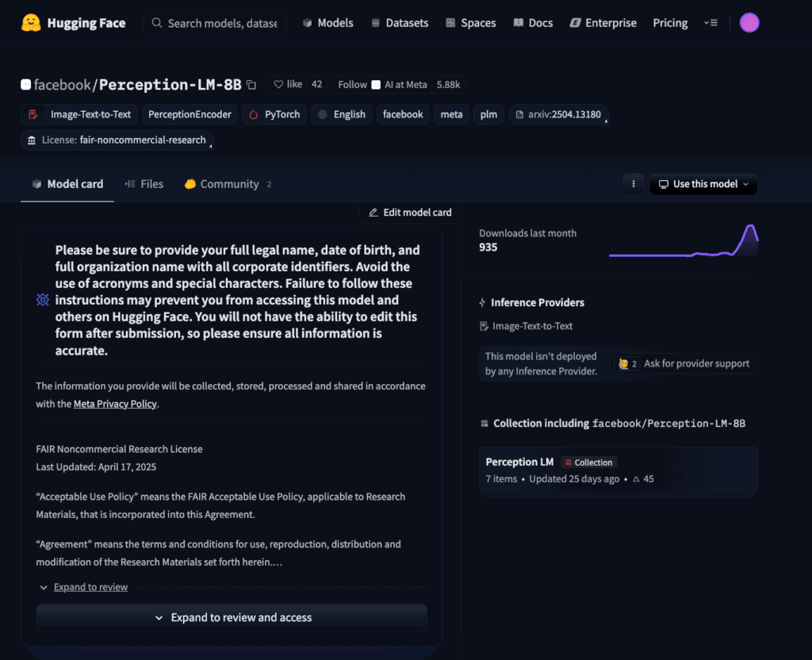Switch to the Model card tab
Viewport: 812px width, 660px height.
[x=67, y=184]
